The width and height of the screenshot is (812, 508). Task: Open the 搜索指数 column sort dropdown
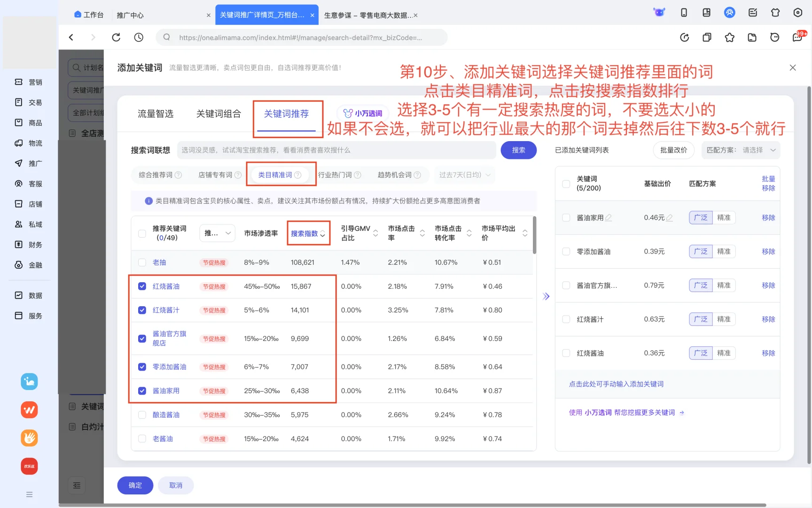tap(322, 234)
